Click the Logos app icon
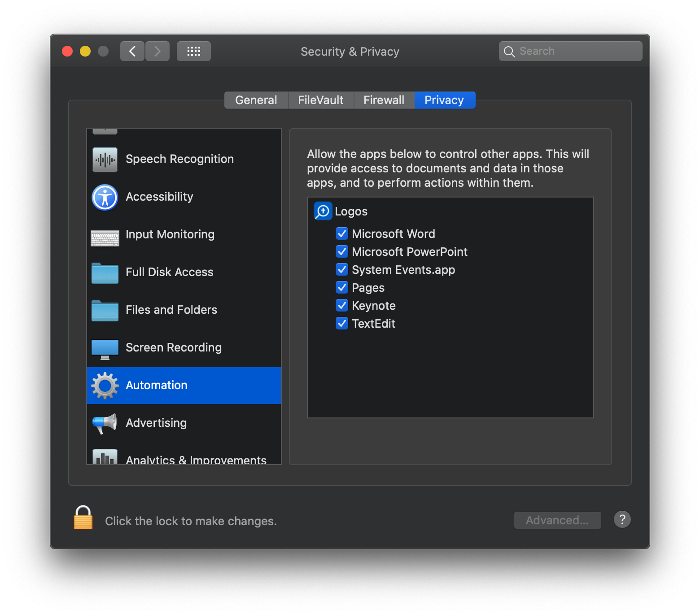This screenshot has width=700, height=615. coord(323,211)
